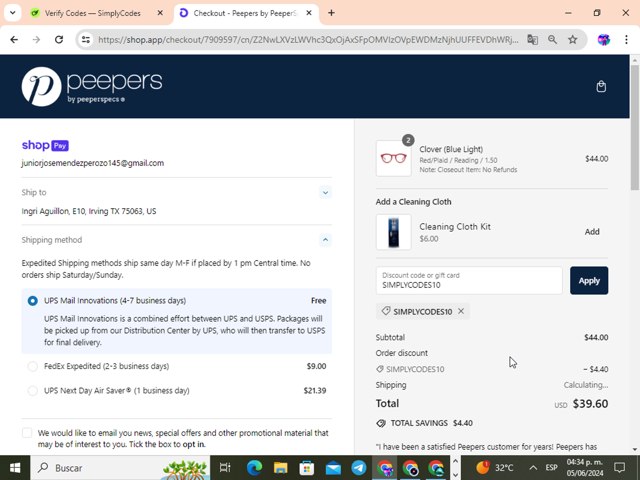Bookmark this page with the star icon
The image size is (640, 480).
pyautogui.click(x=573, y=40)
